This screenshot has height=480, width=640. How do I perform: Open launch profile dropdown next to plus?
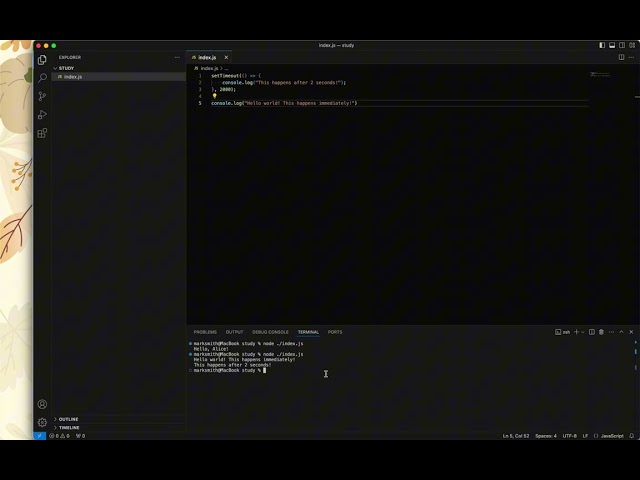click(x=583, y=332)
